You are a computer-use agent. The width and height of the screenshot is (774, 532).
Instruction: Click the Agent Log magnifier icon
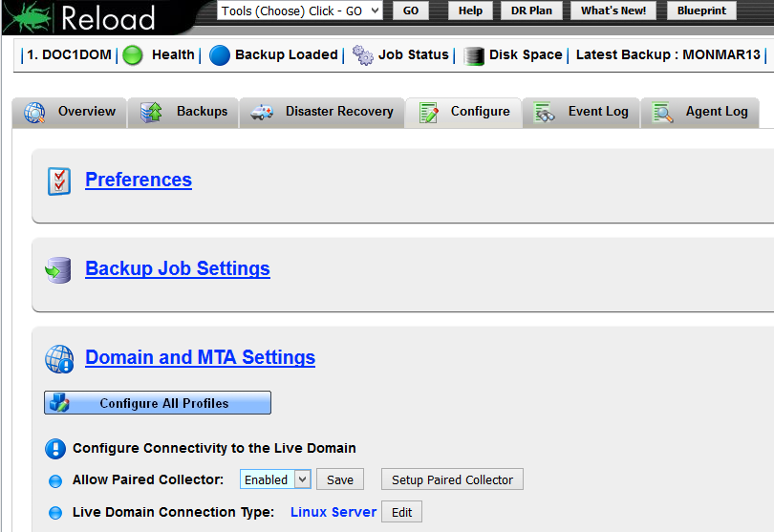click(662, 112)
